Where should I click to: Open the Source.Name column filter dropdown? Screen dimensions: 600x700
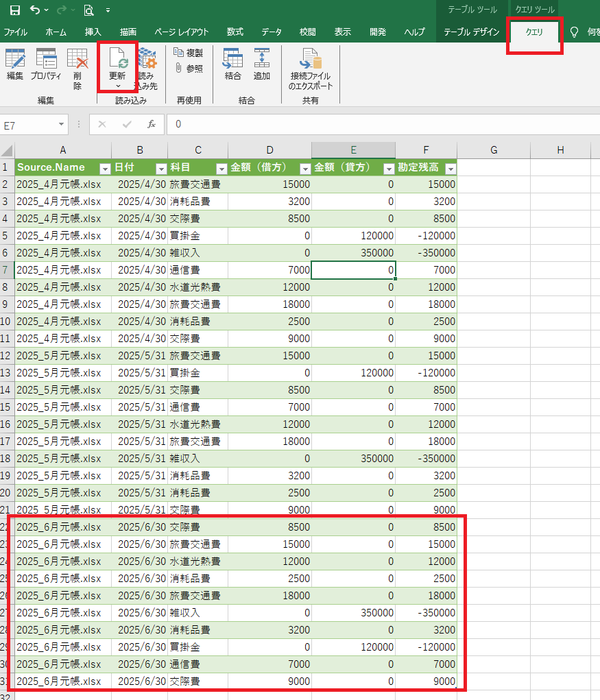click(105, 168)
